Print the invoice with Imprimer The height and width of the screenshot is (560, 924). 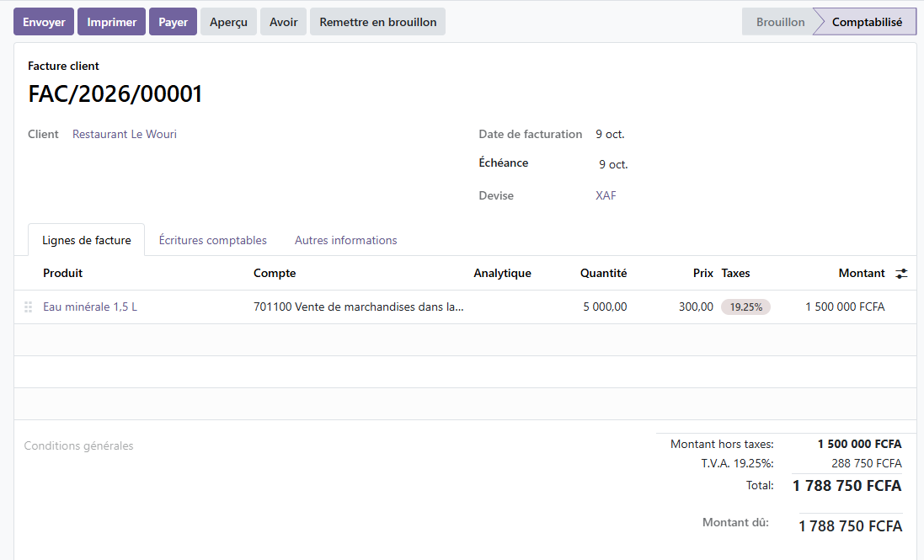(111, 22)
